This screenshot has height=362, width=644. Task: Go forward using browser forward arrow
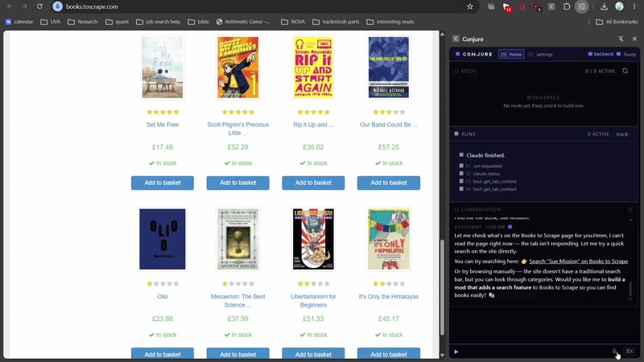[x=25, y=6]
